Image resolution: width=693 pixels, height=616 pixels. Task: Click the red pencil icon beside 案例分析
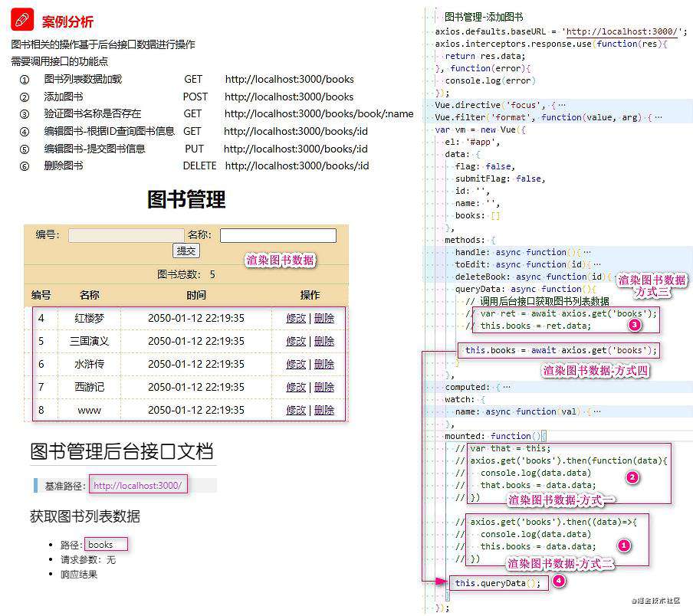(22, 19)
